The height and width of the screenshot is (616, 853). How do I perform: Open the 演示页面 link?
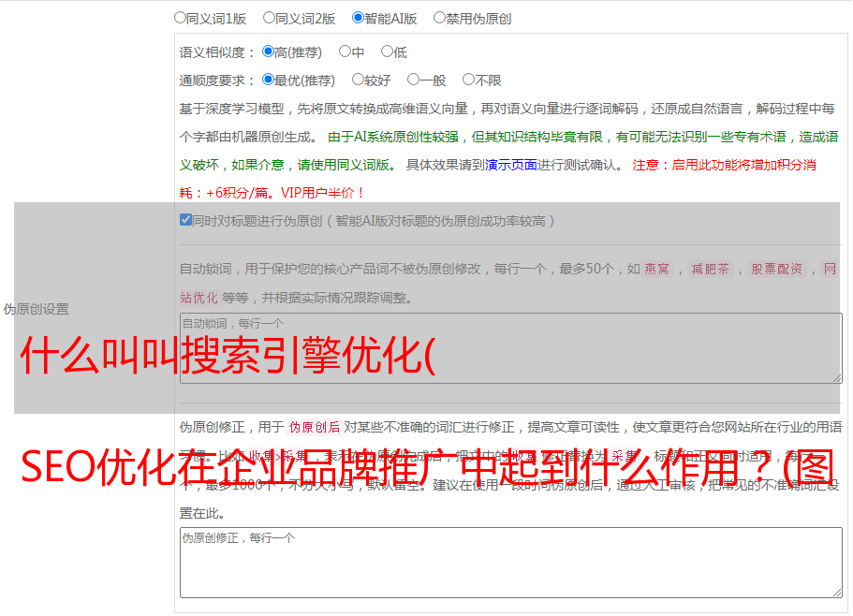click(x=511, y=165)
